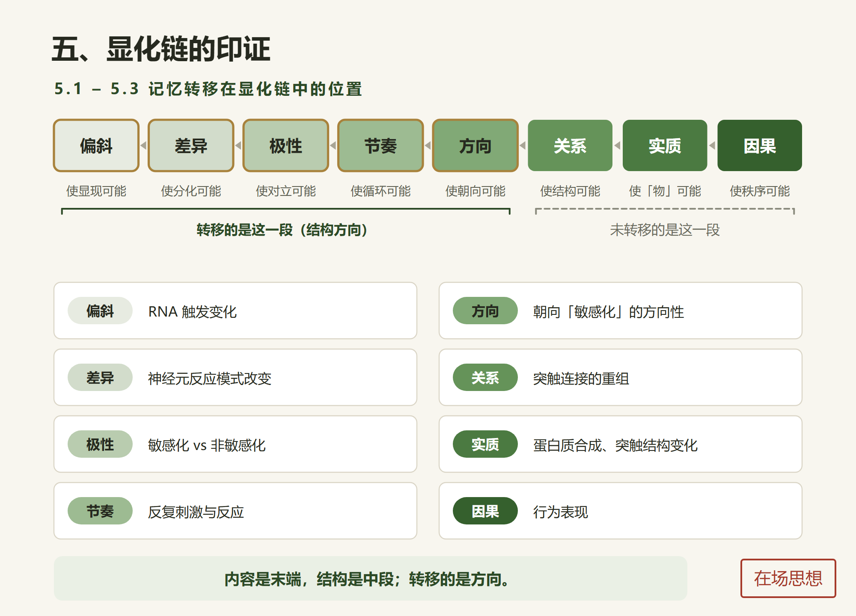Click the caption 使分化可能
The image size is (856, 616).
pos(191,191)
